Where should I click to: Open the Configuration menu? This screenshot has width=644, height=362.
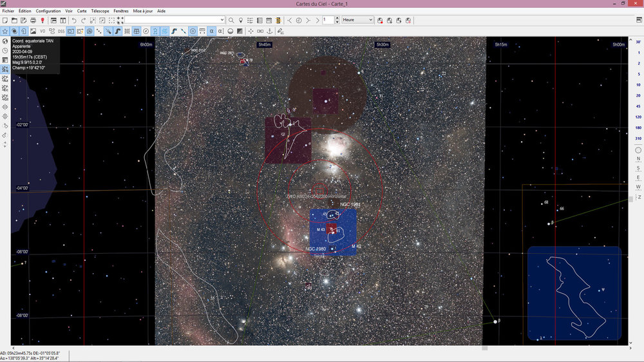(48, 11)
